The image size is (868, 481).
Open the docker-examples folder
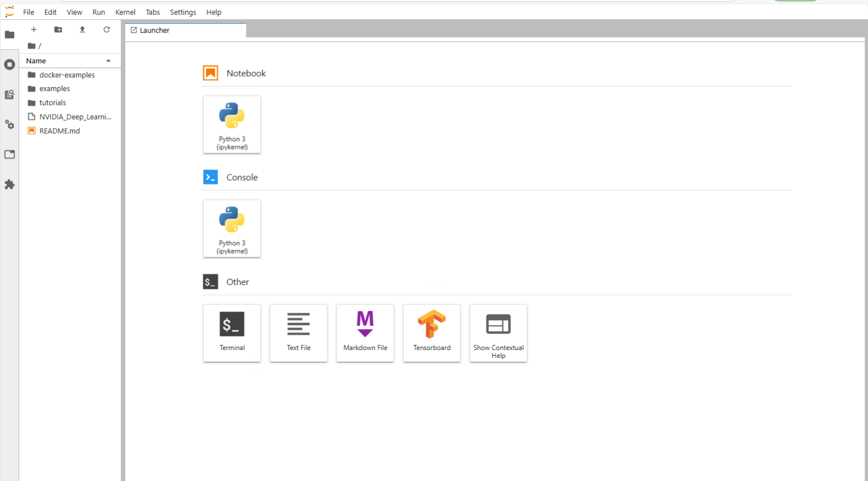(70, 75)
